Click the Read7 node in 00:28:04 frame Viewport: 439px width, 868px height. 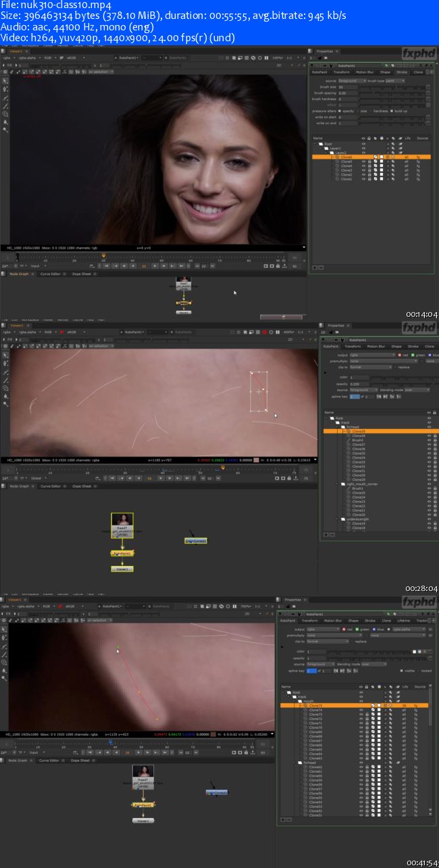pos(122,525)
